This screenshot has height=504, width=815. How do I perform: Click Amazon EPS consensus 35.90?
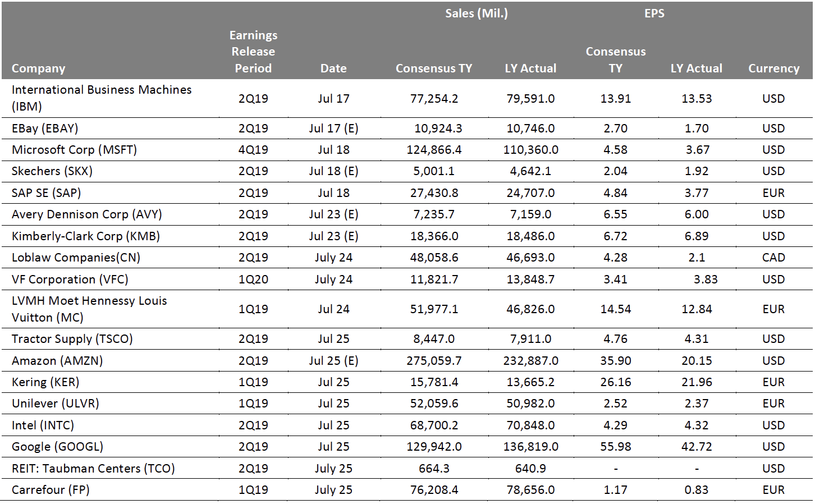pos(615,361)
